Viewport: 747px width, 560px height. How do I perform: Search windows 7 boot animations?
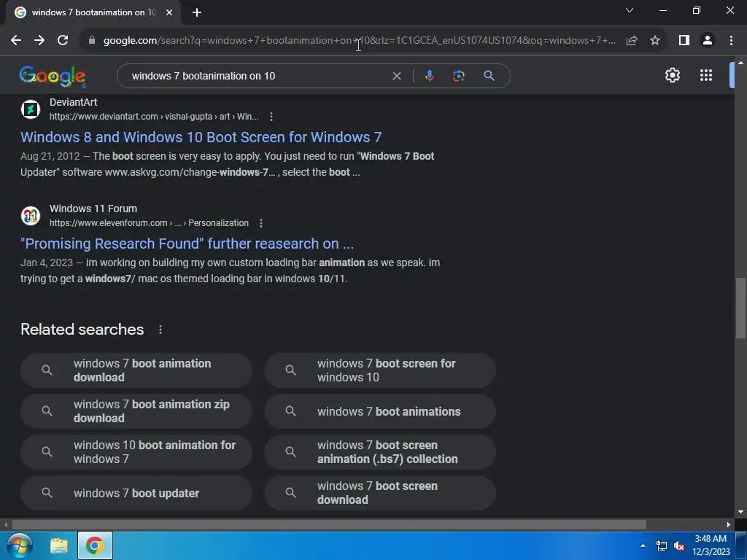[380, 411]
